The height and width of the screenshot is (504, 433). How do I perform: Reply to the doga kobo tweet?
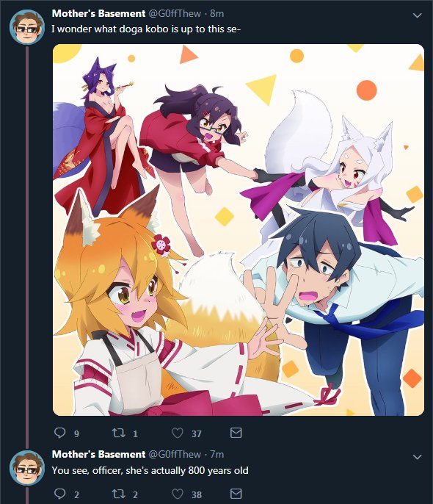click(x=60, y=433)
